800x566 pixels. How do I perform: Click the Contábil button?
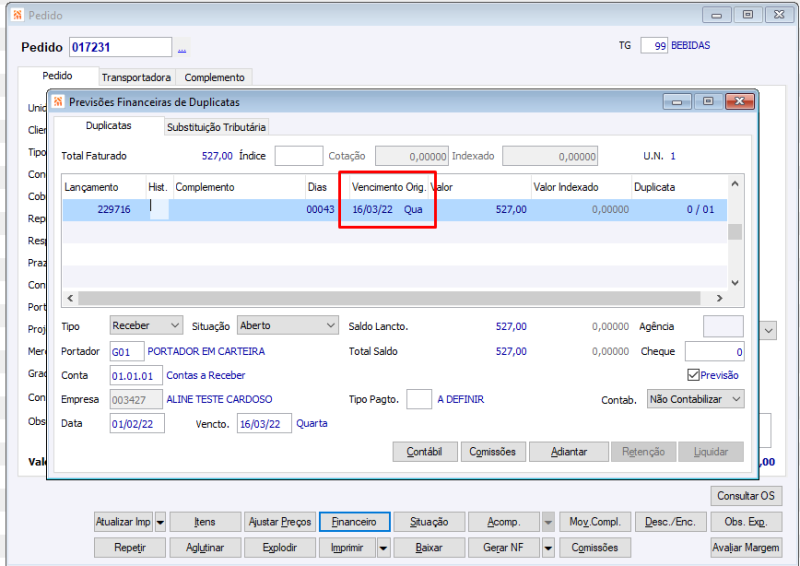pos(424,452)
